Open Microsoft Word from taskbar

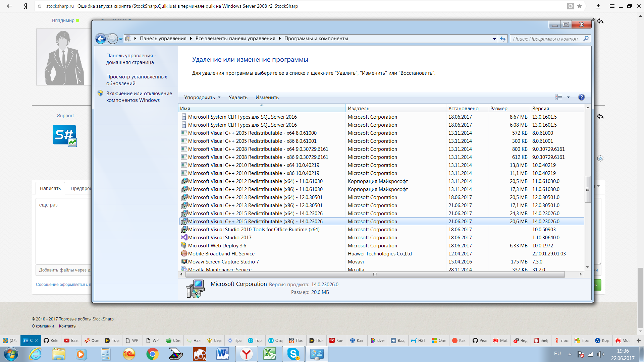click(223, 354)
